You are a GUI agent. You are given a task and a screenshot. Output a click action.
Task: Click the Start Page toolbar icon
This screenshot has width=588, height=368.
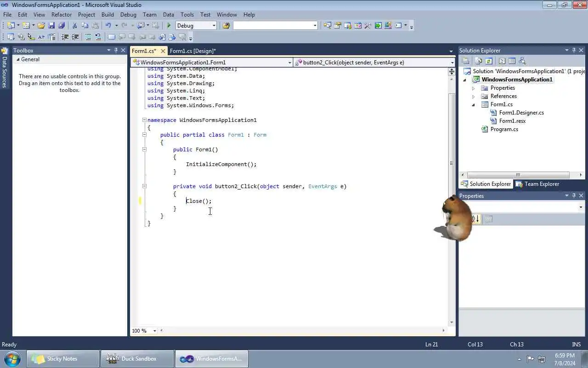pyautogui.click(x=378, y=26)
